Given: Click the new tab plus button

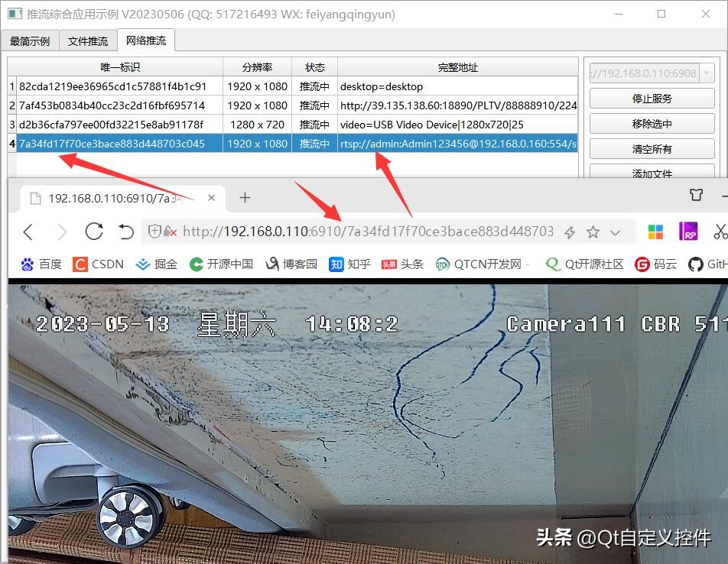Looking at the screenshot, I should pyautogui.click(x=245, y=197).
